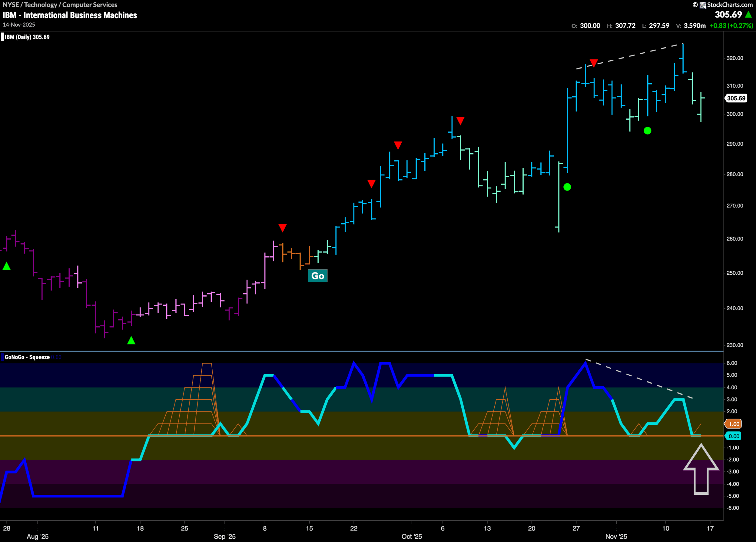Click the teal Go signal label
756x542 pixels.
pyautogui.click(x=318, y=276)
